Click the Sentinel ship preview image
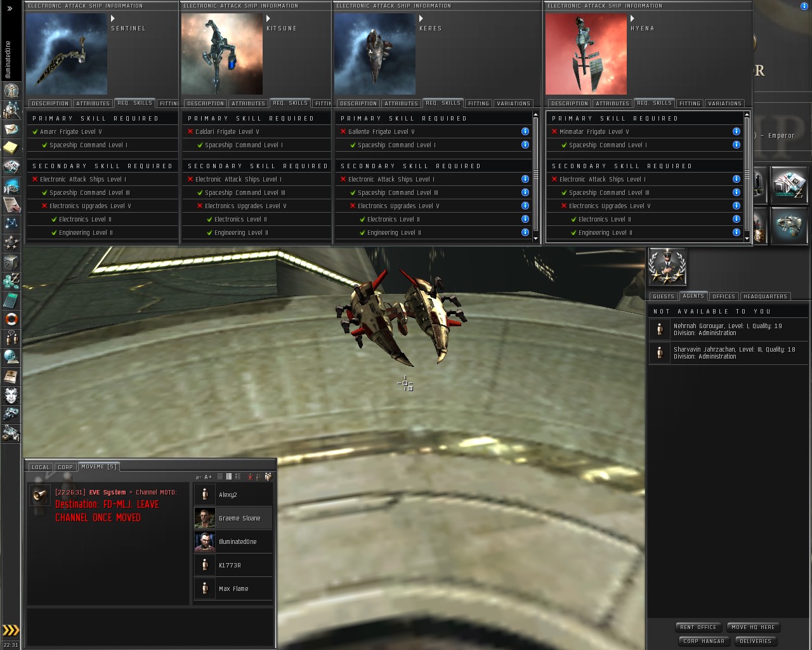Screen dimensions: 812x650 point(67,54)
